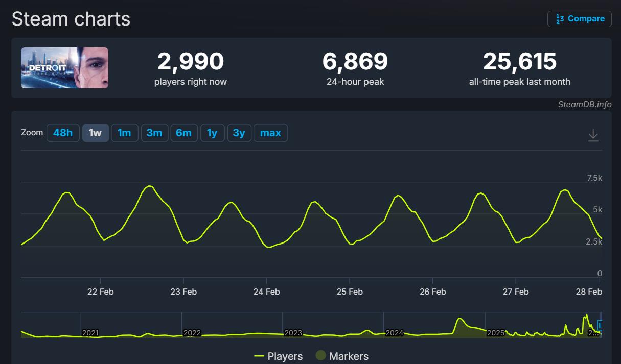Select the 6m zoom range

pyautogui.click(x=183, y=133)
